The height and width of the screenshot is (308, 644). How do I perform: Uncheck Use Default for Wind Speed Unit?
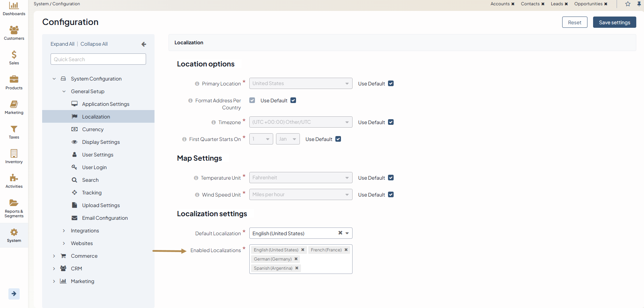391,195
